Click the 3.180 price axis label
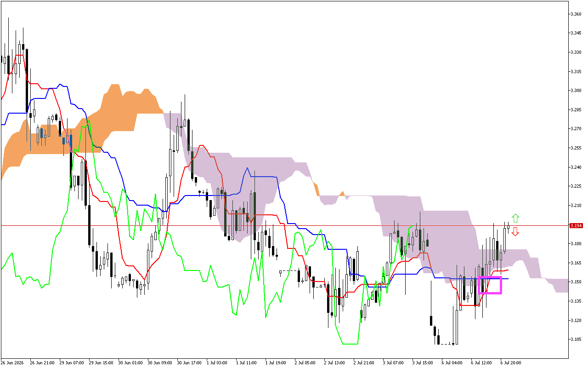588x368 pixels. (576, 244)
